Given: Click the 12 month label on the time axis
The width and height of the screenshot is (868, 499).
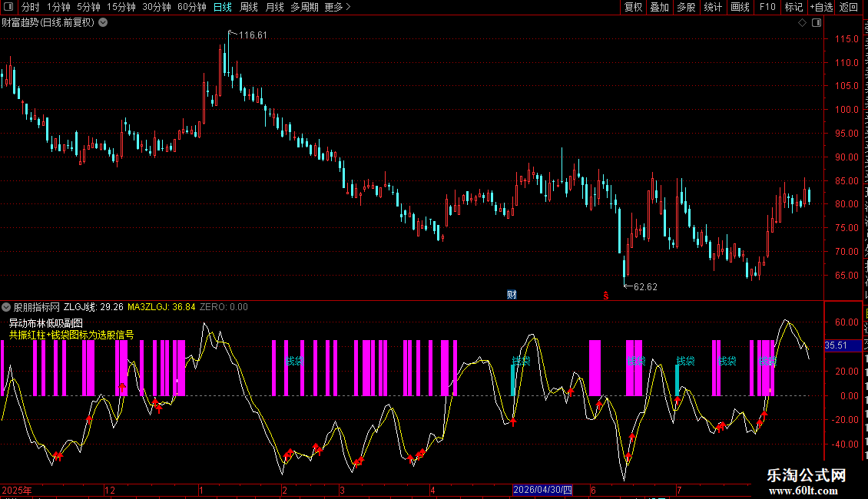Looking at the screenshot, I should click(x=110, y=491).
